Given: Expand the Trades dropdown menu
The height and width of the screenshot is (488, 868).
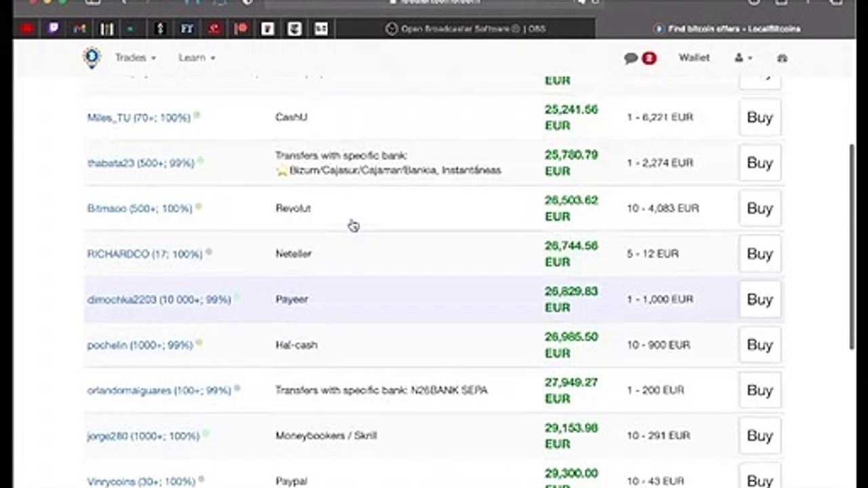Looking at the screenshot, I should pos(136,58).
